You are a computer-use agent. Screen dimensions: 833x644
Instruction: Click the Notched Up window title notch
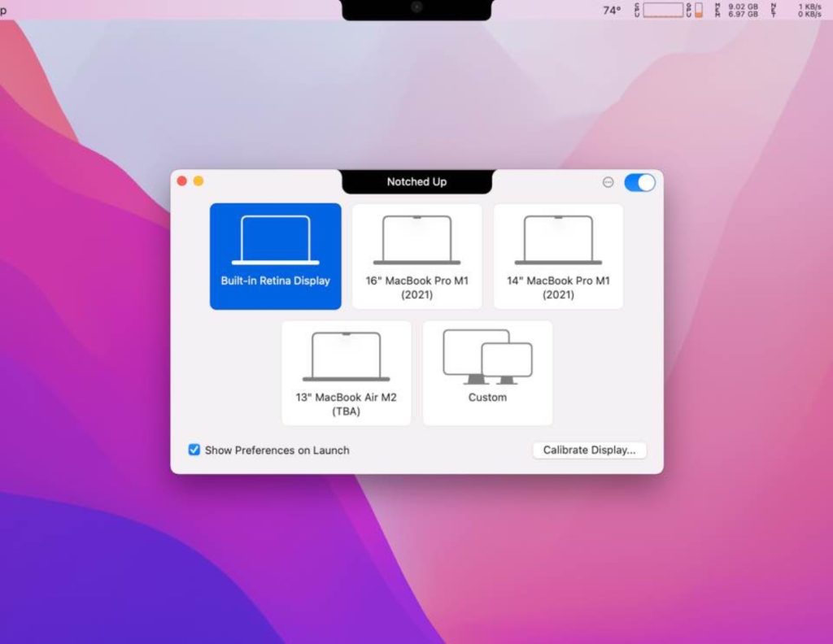416,181
